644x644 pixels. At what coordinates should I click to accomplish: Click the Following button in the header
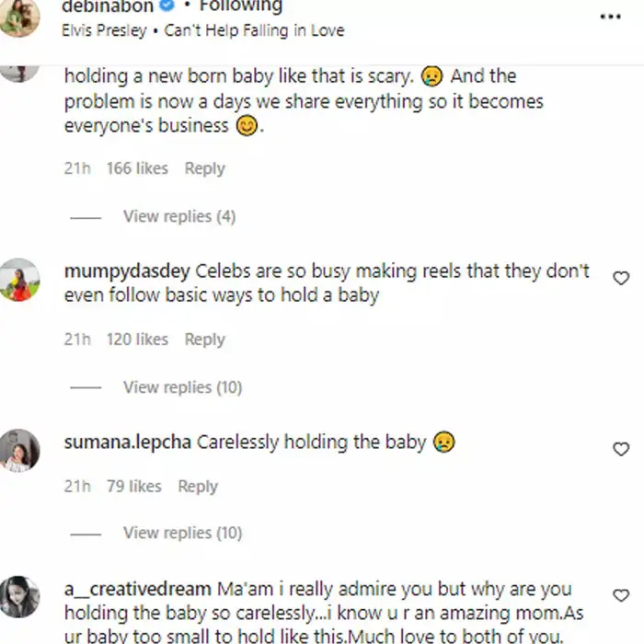click(239, 6)
